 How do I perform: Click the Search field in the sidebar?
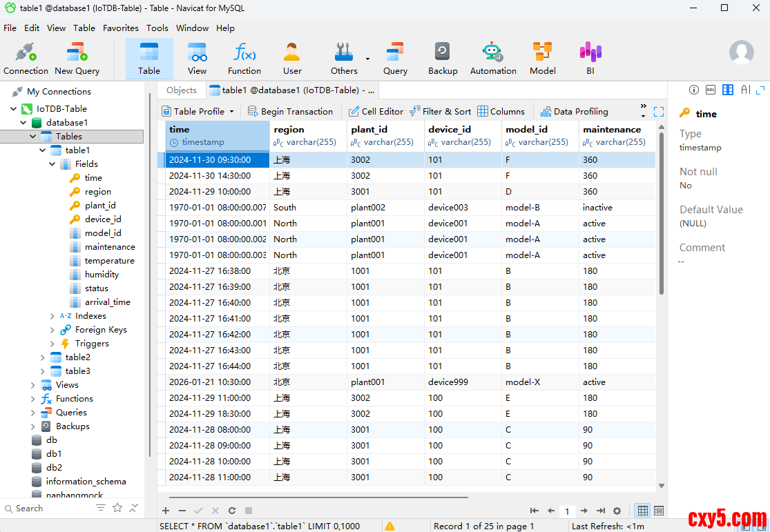click(x=48, y=509)
